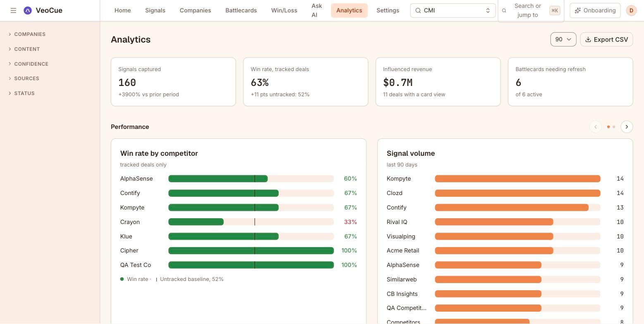
Task: Open the Win/Loss tab
Action: (x=284, y=10)
